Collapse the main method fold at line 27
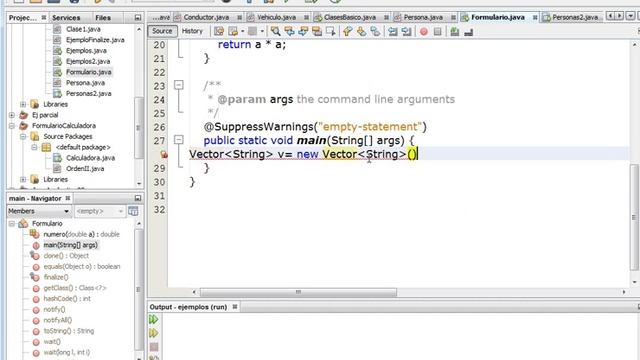 (x=178, y=140)
